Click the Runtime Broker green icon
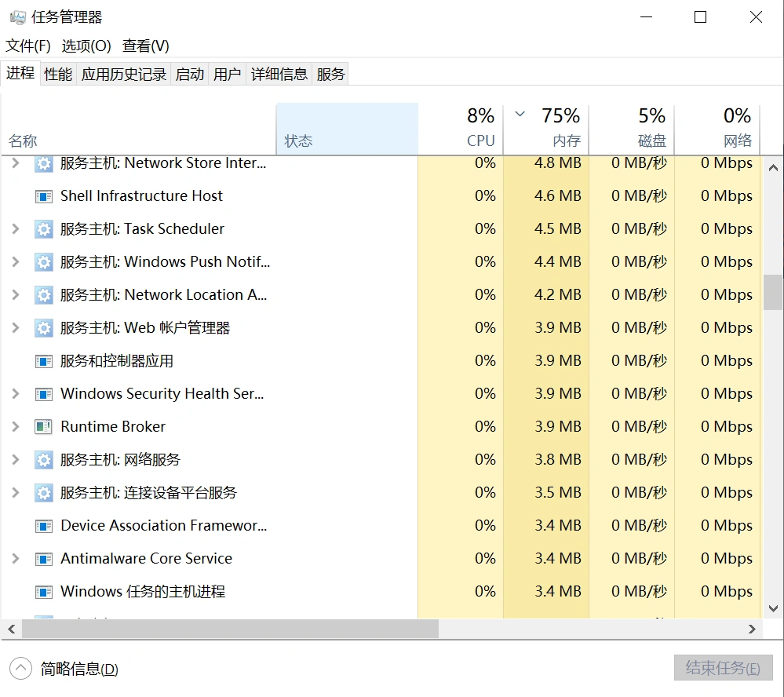This screenshot has height=697, width=784. click(x=43, y=426)
